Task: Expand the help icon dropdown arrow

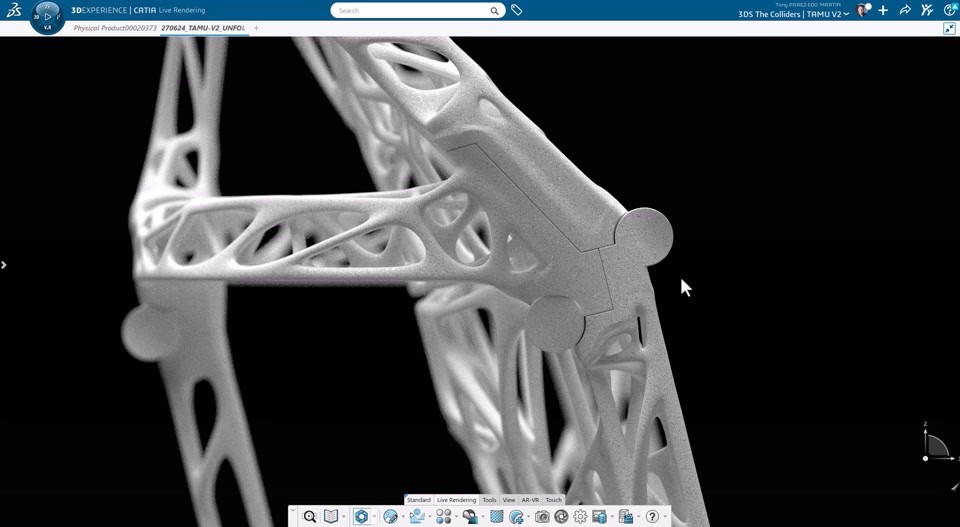Action: [x=665, y=518]
